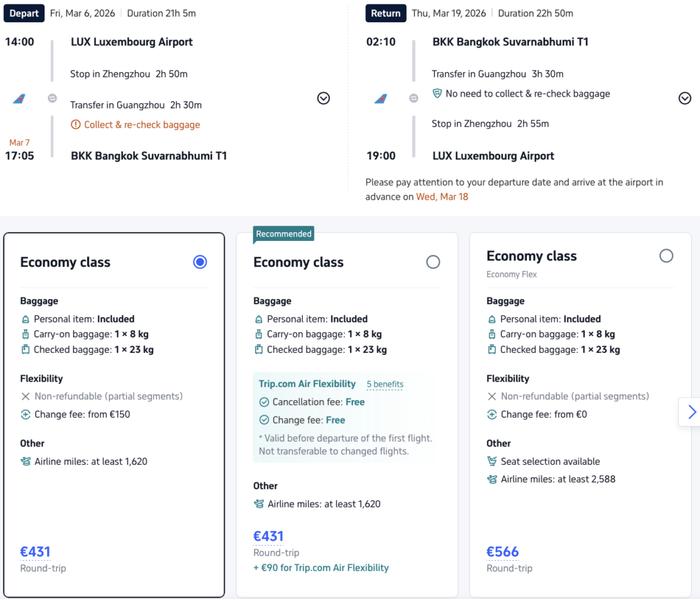Click the Depart label tab
This screenshot has height=599, width=700.
click(x=24, y=13)
